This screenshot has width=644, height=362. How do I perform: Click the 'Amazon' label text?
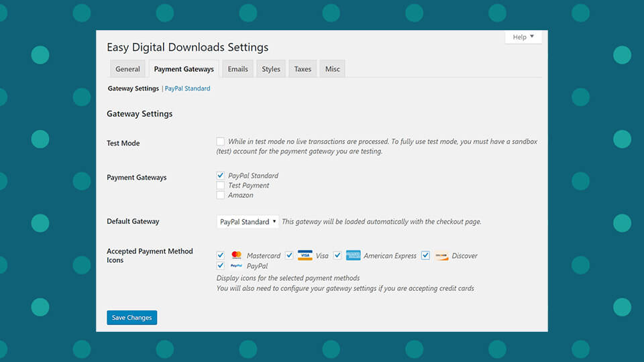(x=241, y=195)
